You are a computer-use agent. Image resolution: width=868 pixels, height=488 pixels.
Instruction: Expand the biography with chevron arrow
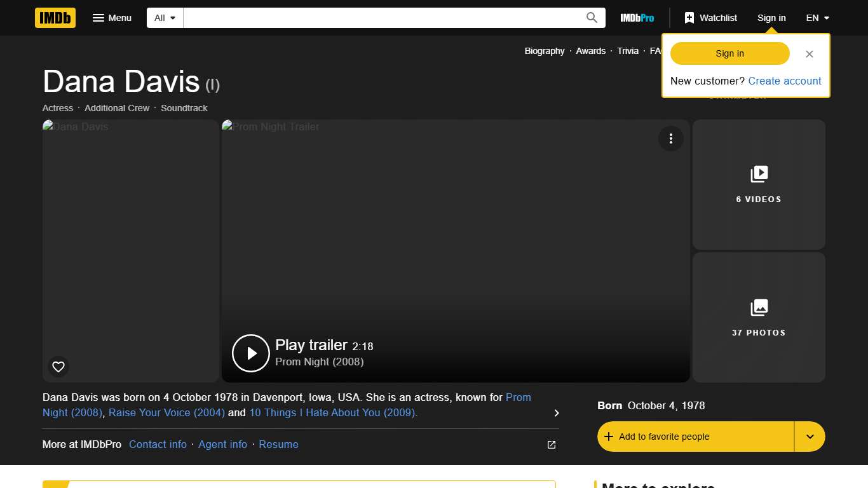[x=556, y=413]
